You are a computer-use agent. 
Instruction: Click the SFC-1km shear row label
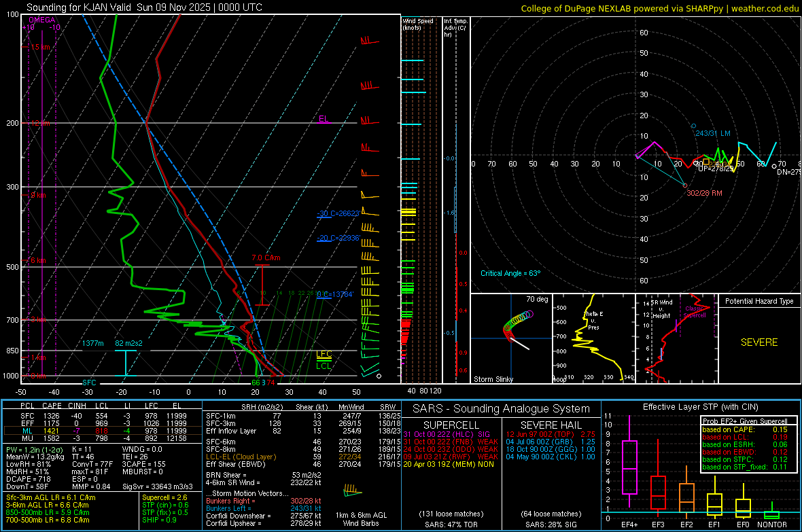[221, 416]
